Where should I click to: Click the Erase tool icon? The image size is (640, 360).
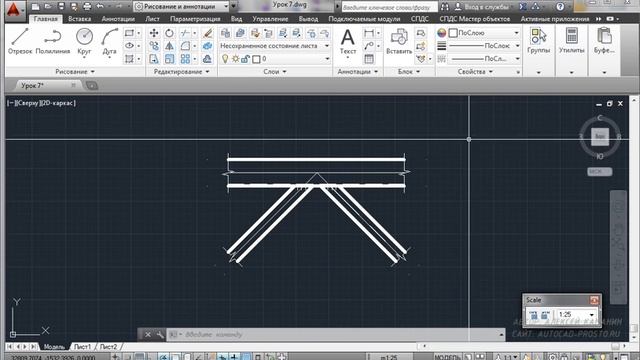pos(207,33)
